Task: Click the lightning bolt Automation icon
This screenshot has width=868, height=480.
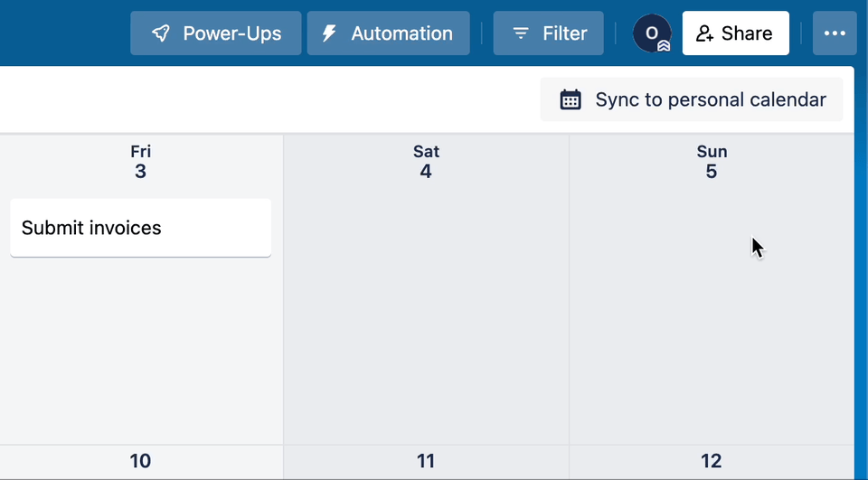Action: (330, 33)
